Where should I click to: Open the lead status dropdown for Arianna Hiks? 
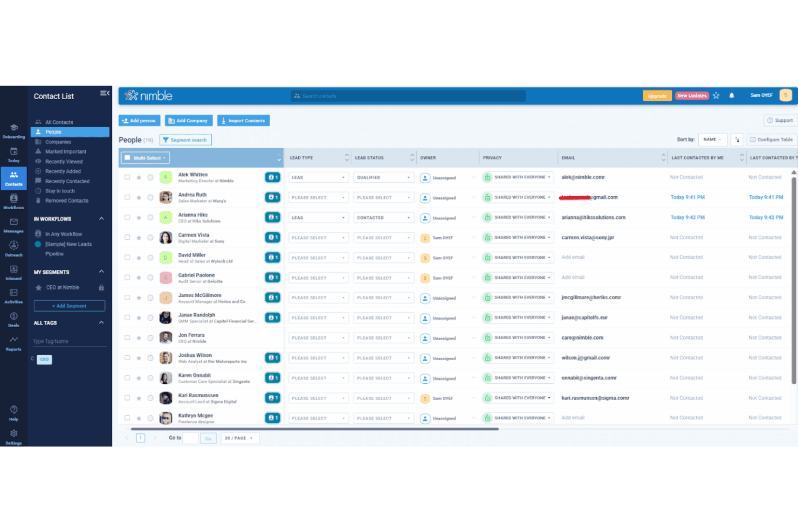[x=384, y=218]
